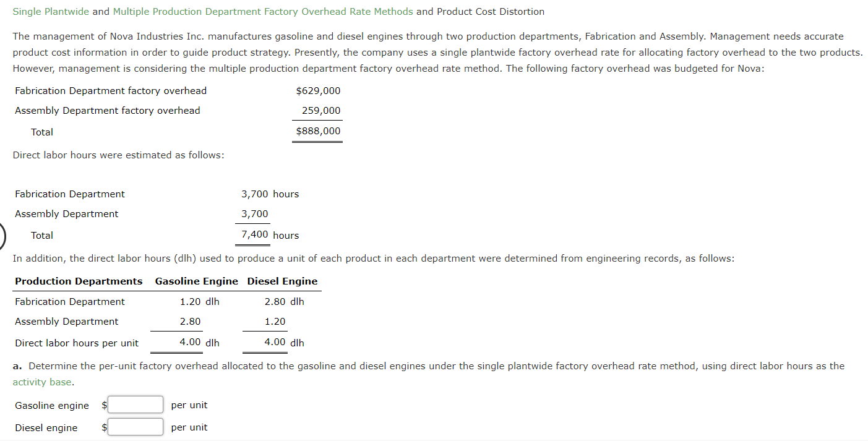Select the 4.00 dlh gasoline total cell
868x441 pixels.
(x=200, y=343)
